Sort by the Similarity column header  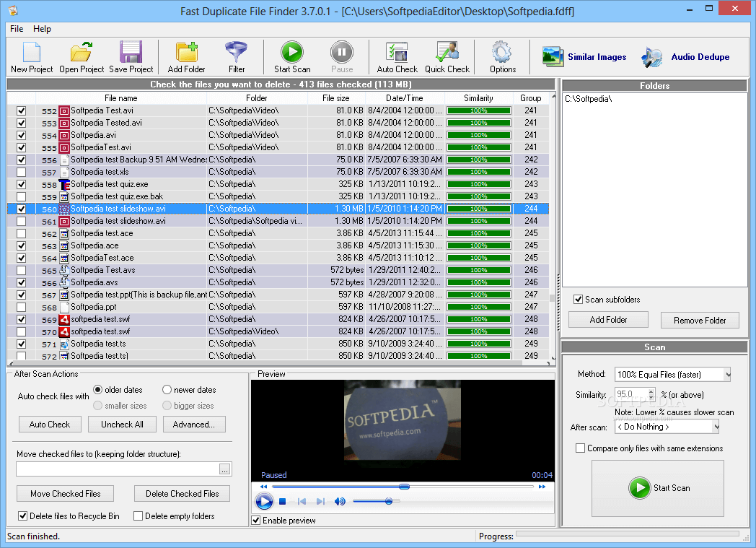[478, 98]
